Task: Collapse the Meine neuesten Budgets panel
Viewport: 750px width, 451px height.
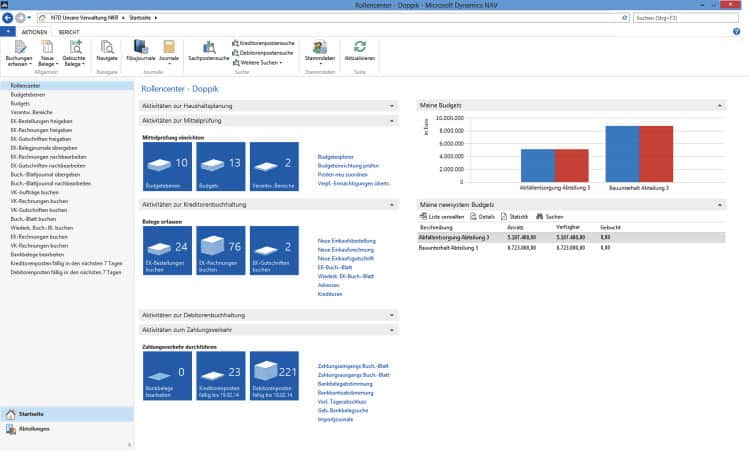Action: point(719,205)
